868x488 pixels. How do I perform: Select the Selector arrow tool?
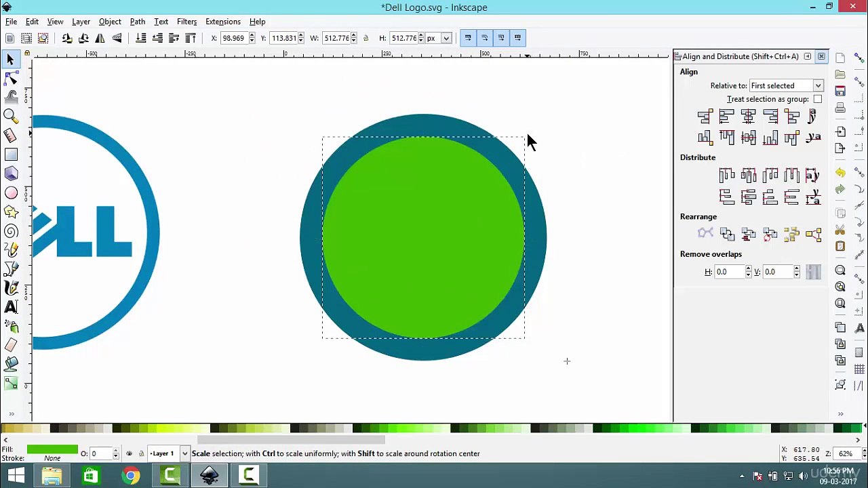[x=10, y=60]
